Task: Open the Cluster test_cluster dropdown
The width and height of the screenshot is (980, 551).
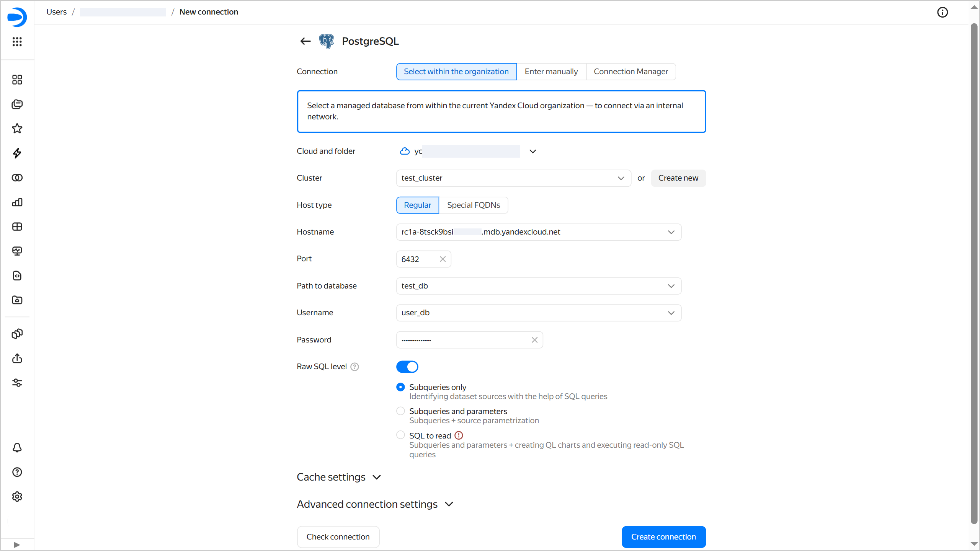Action: [513, 178]
